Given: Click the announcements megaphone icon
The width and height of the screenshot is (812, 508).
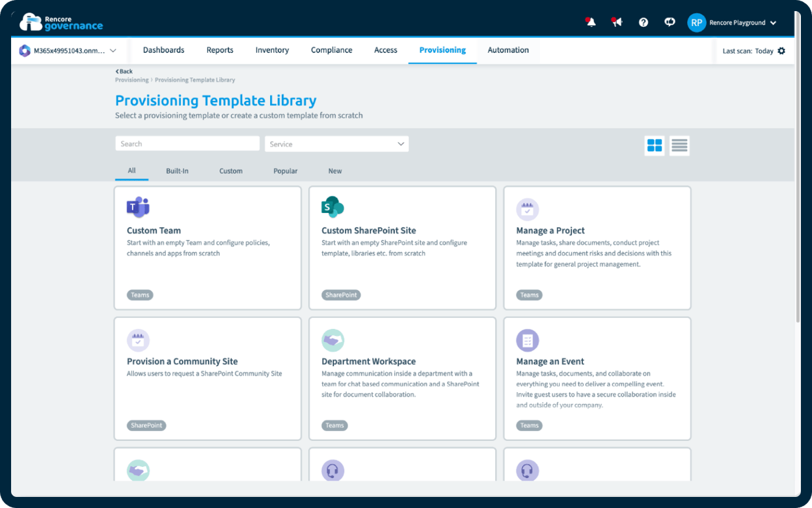Looking at the screenshot, I should pos(616,21).
